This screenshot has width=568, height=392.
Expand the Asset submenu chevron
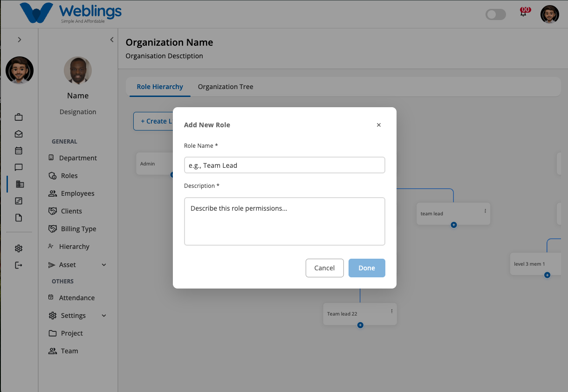click(104, 265)
